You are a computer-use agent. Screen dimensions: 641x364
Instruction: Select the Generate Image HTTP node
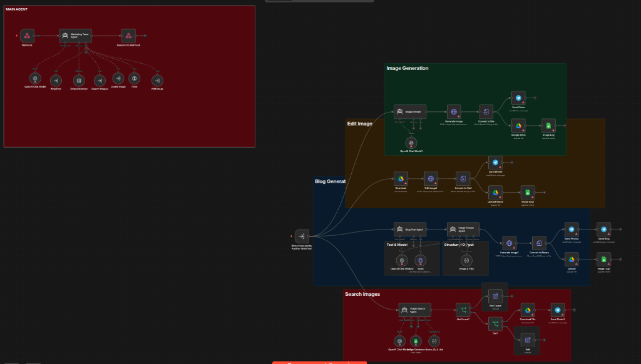click(x=454, y=111)
